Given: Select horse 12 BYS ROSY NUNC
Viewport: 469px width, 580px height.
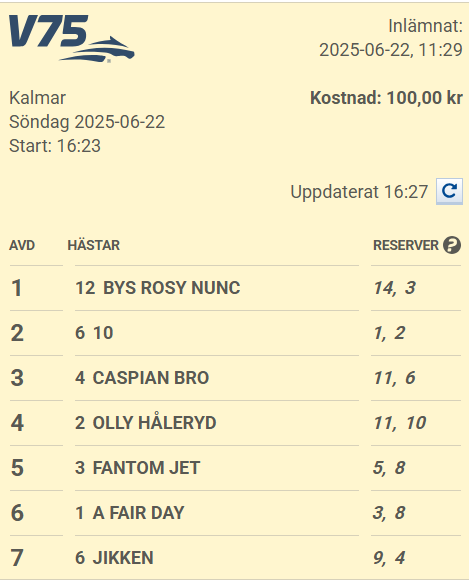Looking at the screenshot, I should 158,288.
